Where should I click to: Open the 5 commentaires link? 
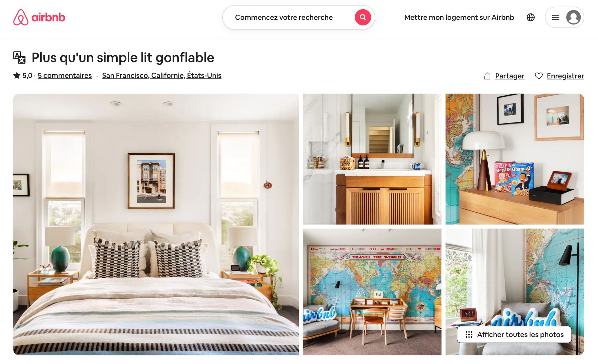coord(65,76)
